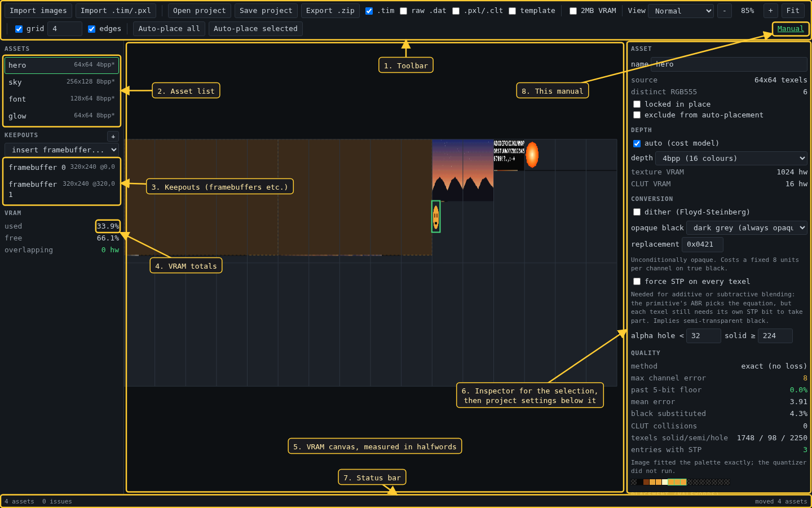Enable force STP on every texel
812x508 pixels.
(637, 282)
